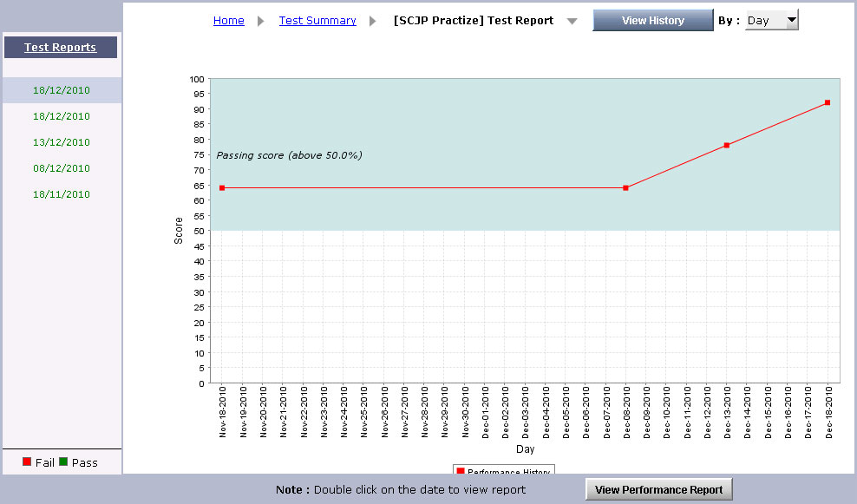Click the Dec-13-2010 data point marker
The height and width of the screenshot is (504, 857).
click(x=727, y=145)
